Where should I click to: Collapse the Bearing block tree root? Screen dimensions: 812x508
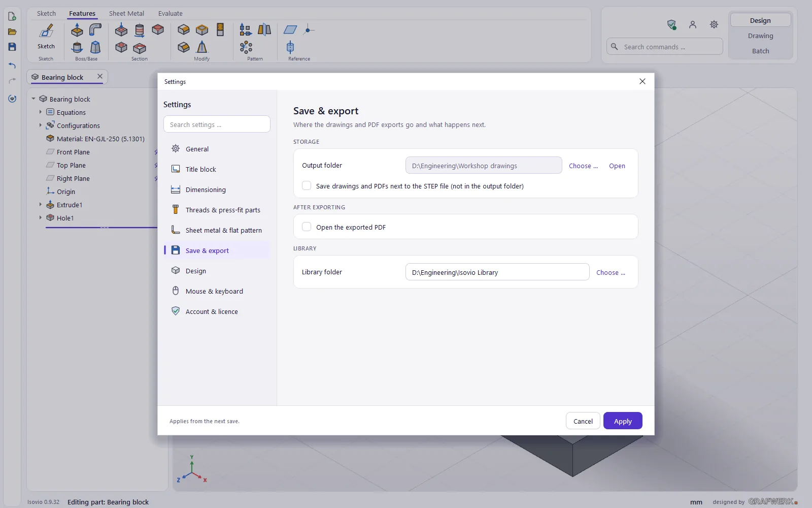click(x=33, y=99)
